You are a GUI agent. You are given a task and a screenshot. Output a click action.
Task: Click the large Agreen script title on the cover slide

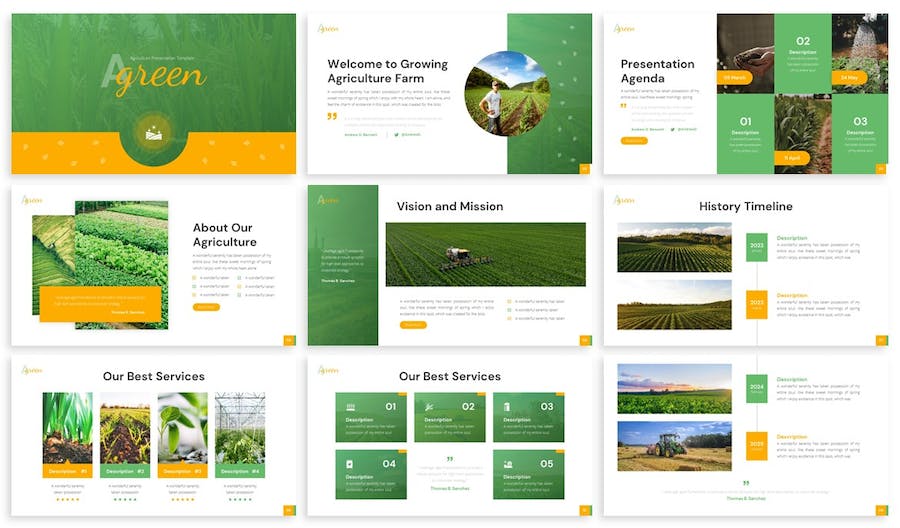154,75
